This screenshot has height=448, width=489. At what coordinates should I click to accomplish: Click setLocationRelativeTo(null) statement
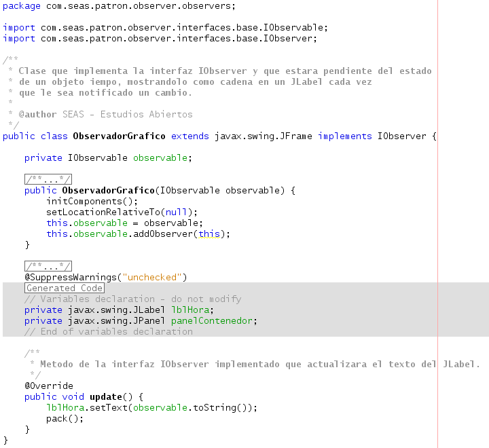click(x=122, y=212)
